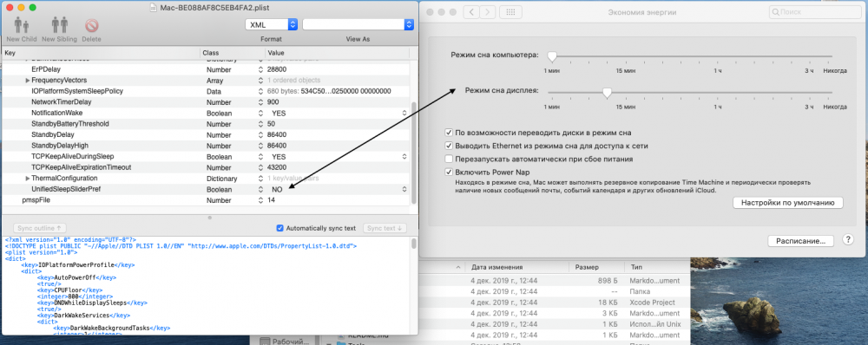Screen dimensions: 868x345
Task: Click the Рабочий sidebar item icon
Action: (x=265, y=342)
